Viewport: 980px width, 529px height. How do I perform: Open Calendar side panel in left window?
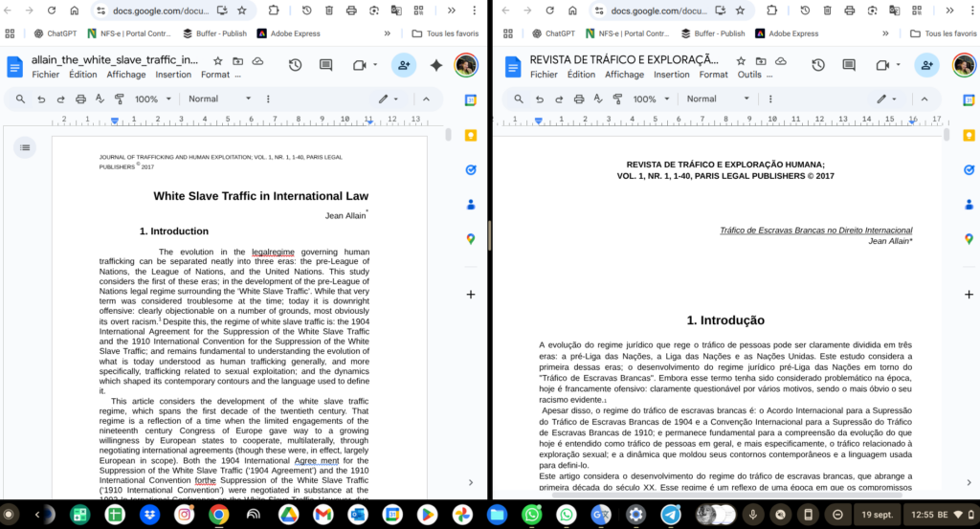coord(471,99)
